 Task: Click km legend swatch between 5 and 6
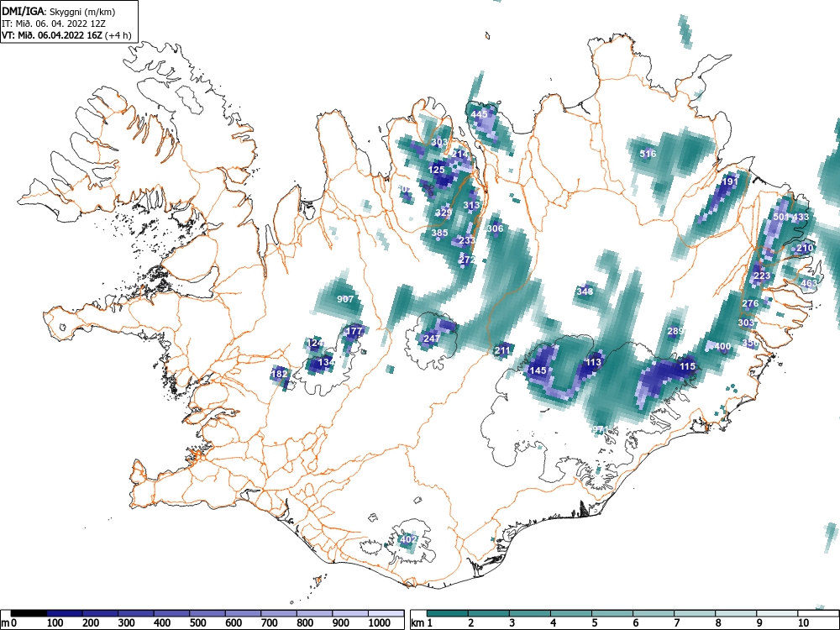[x=612, y=613]
